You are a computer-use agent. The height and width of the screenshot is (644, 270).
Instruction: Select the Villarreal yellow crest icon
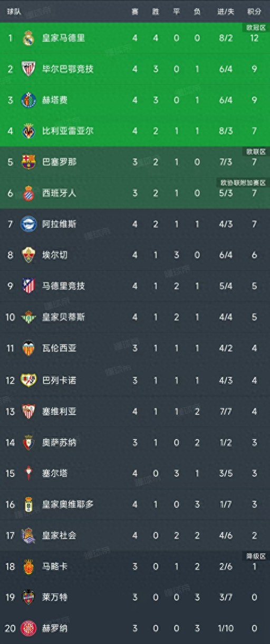pyautogui.click(x=28, y=131)
